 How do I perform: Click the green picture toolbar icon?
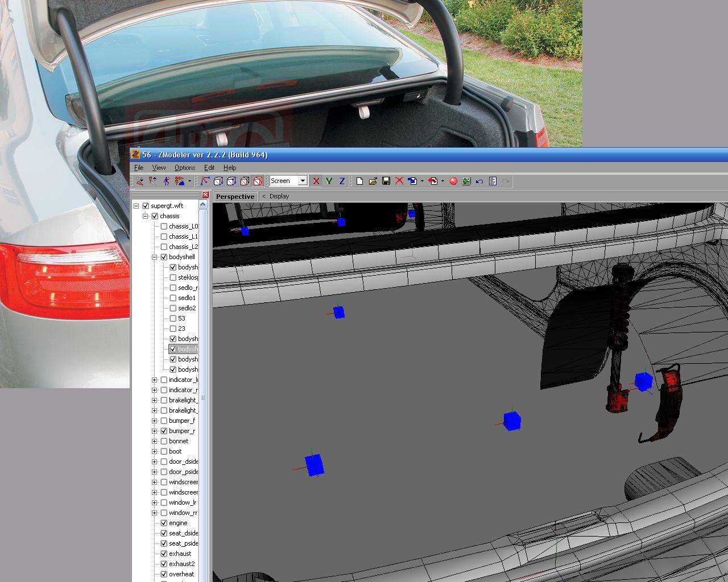pyautogui.click(x=466, y=181)
